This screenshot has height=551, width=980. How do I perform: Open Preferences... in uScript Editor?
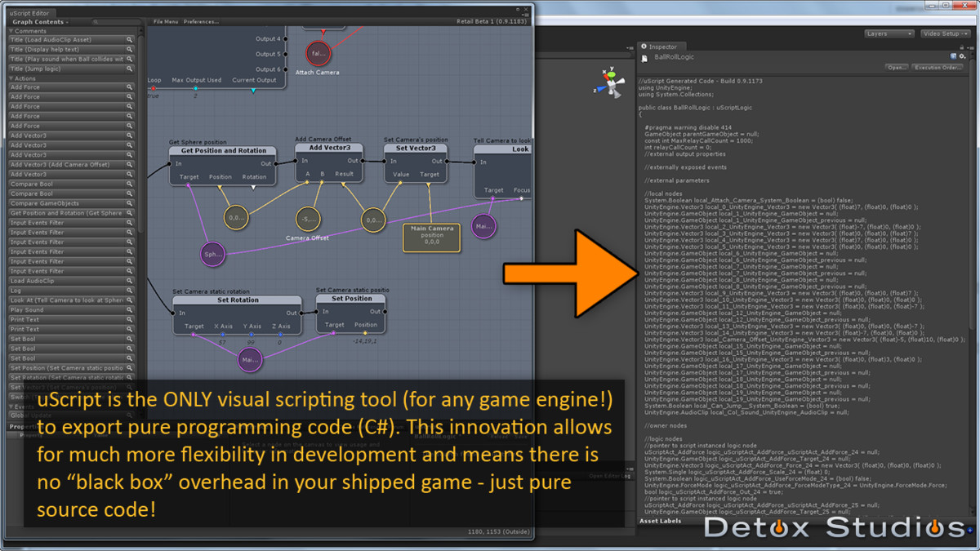pyautogui.click(x=201, y=22)
